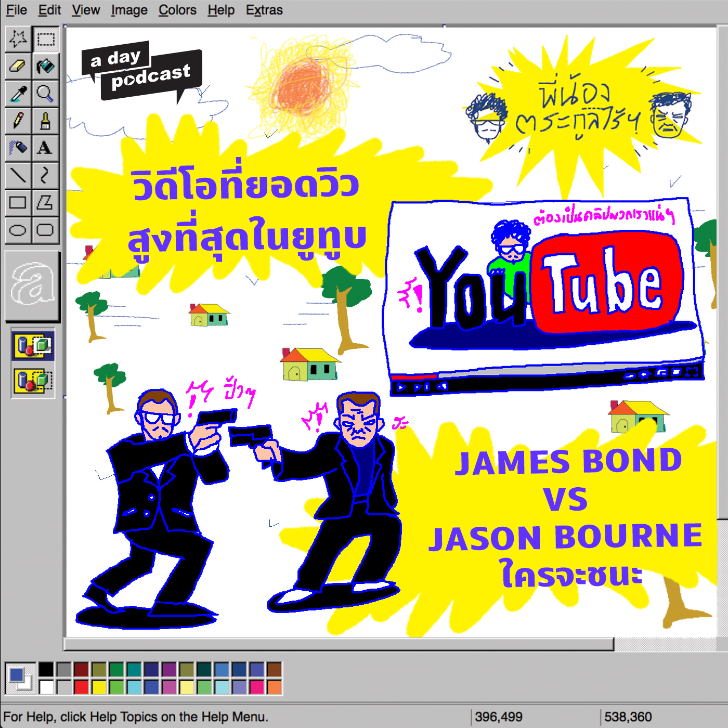Image resolution: width=728 pixels, height=728 pixels.
Task: Open the Help menu
Action: click(221, 10)
